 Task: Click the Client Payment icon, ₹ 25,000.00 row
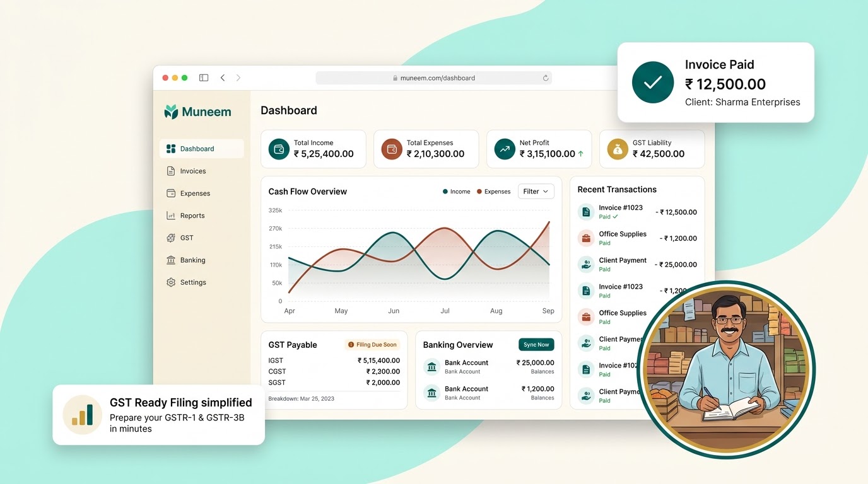tap(586, 265)
